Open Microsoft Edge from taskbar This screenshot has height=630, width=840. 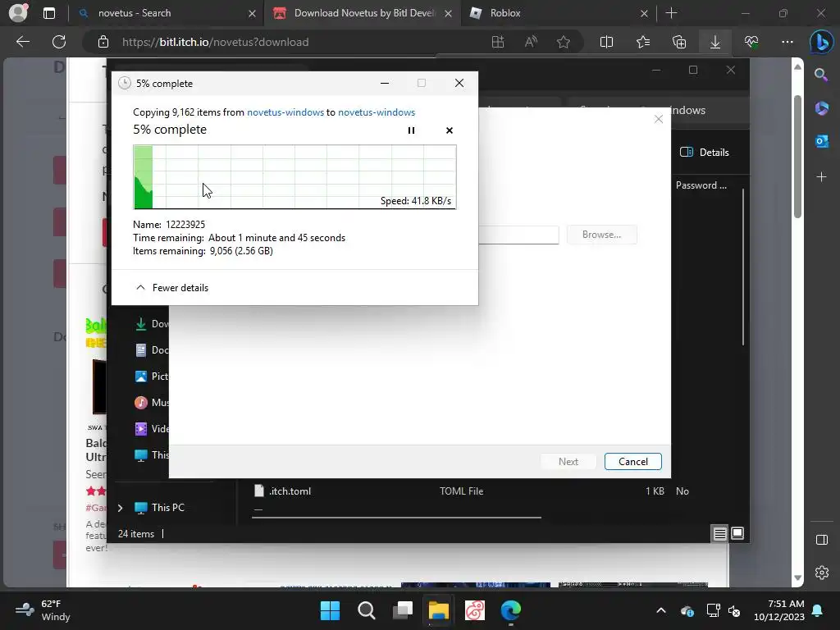click(x=510, y=610)
